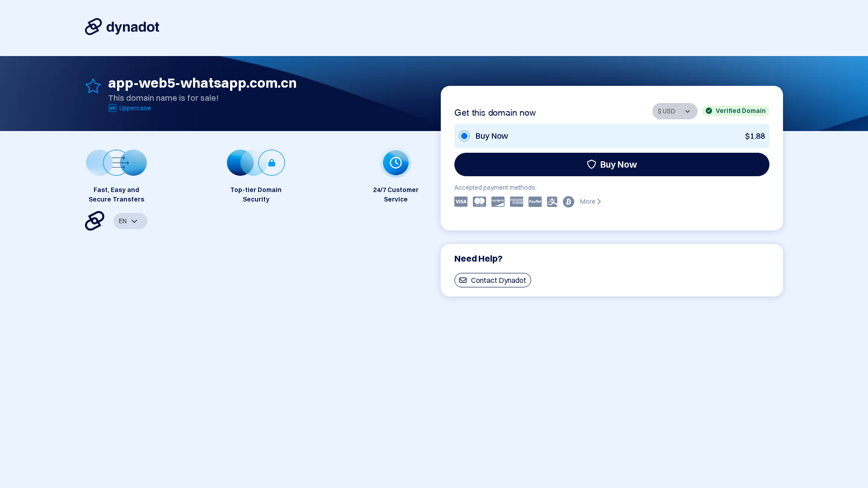868x488 pixels.
Task: Click the Uppercase toggle icon
Action: coord(113,108)
